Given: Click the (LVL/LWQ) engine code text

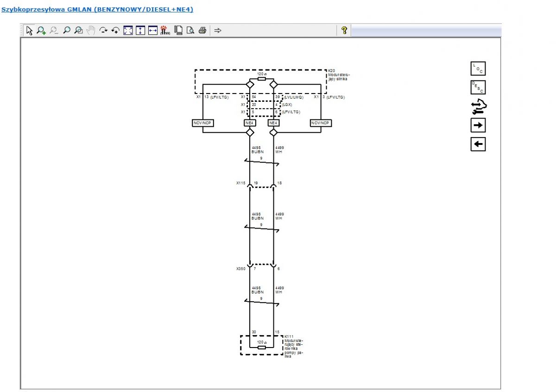Looking at the screenshot, I should pos(294,97).
